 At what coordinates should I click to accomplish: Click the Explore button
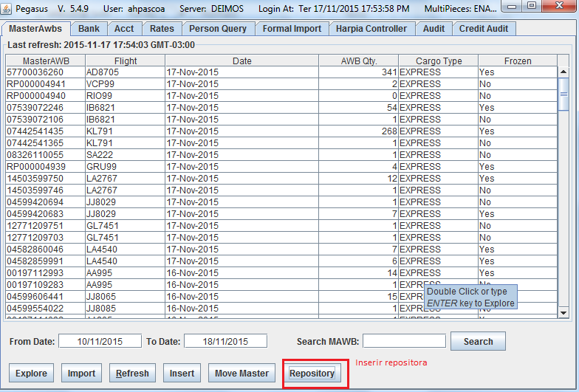click(x=31, y=374)
